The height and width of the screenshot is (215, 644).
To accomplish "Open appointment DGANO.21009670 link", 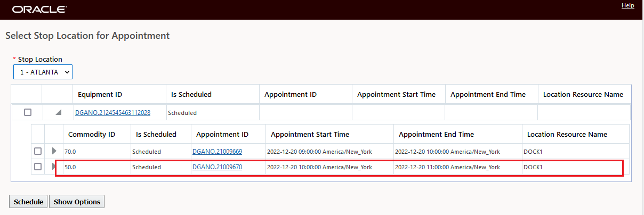I will tap(217, 167).
